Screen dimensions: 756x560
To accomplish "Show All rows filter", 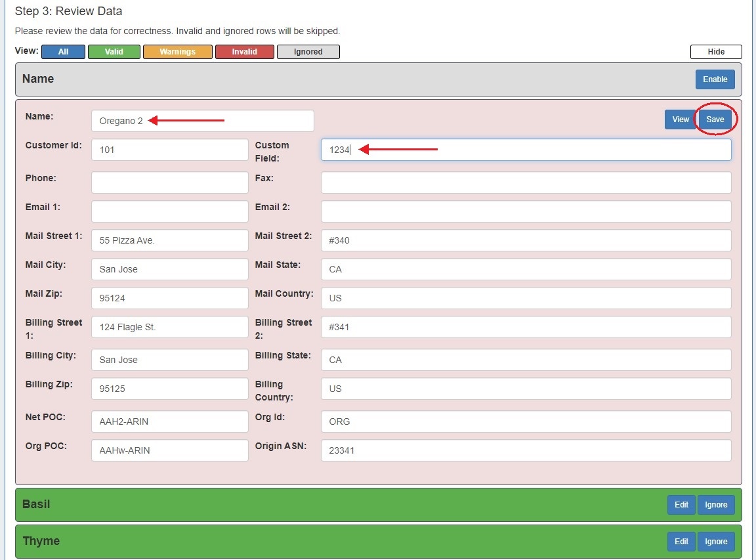I will tap(63, 52).
